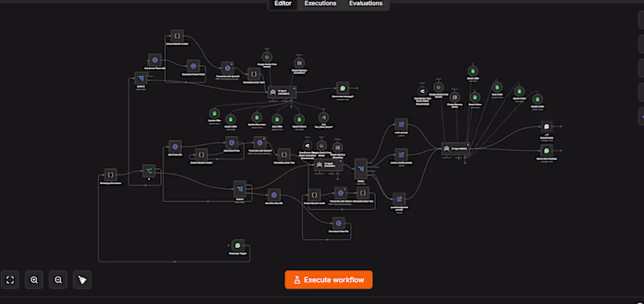Open the Evaluations tab
The width and height of the screenshot is (644, 304).
coord(365,4)
